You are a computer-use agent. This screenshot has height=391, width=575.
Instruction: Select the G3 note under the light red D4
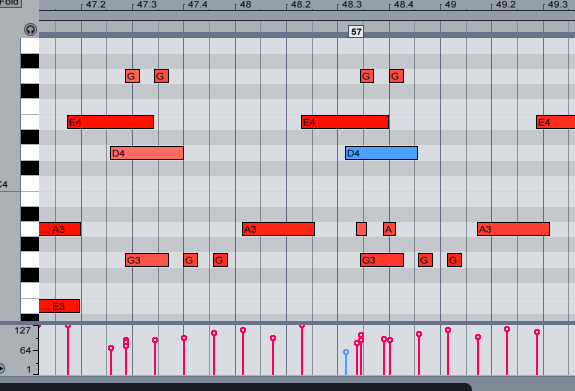pos(147,260)
